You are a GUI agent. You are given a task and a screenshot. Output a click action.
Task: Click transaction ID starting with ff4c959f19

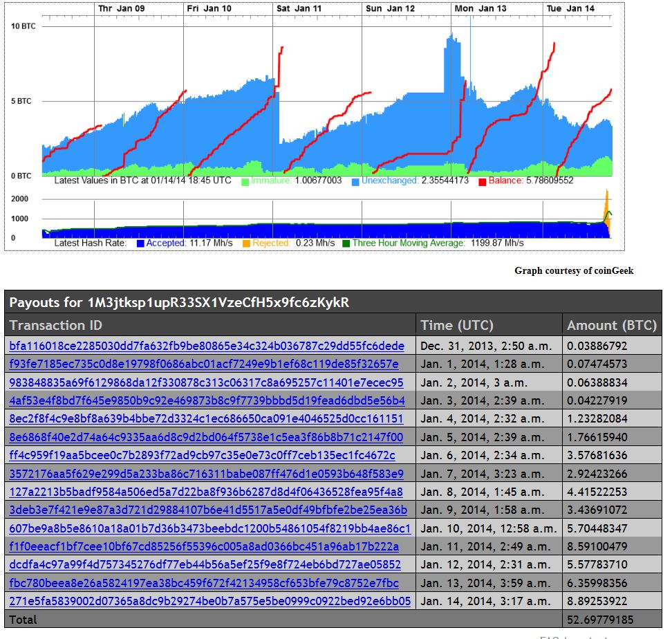click(202, 455)
